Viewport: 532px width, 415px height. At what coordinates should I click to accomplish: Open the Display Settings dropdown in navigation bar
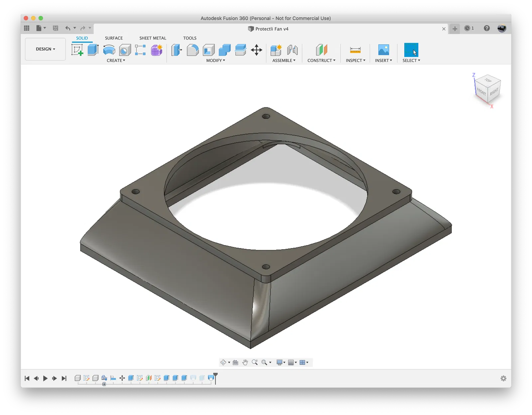[281, 362]
